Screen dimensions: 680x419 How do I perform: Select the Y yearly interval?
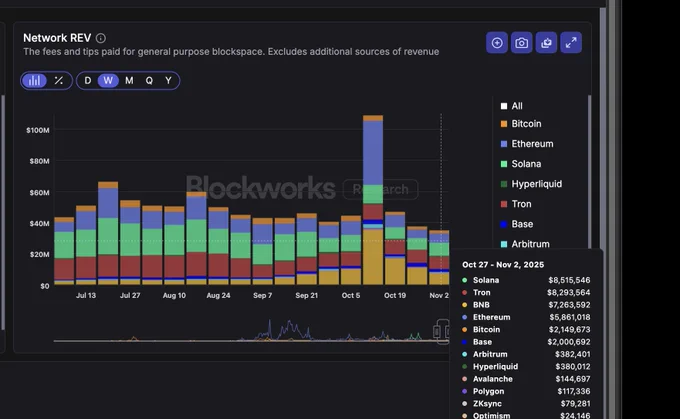168,81
